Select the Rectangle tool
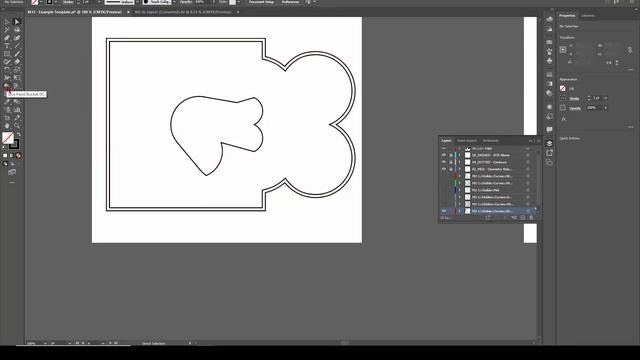 click(7, 53)
